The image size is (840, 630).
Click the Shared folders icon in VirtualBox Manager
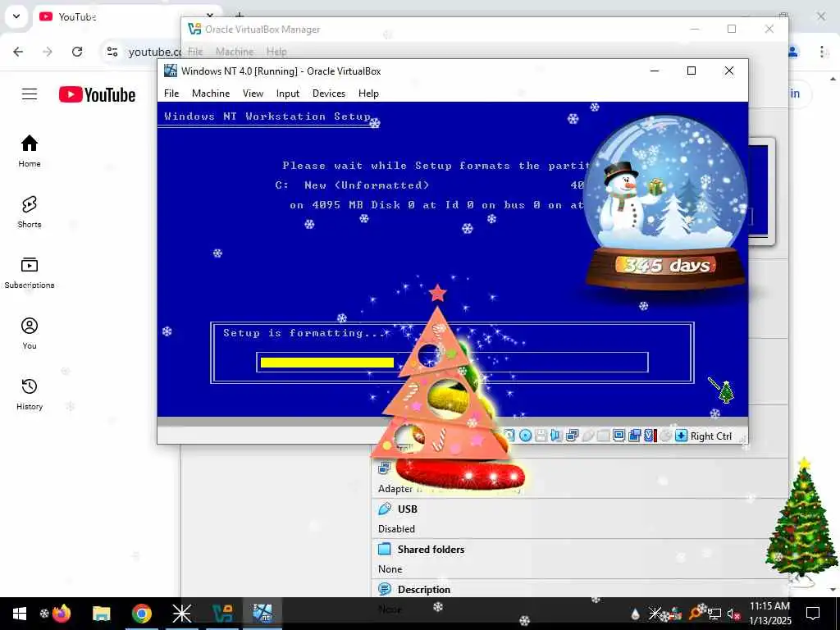(385, 549)
